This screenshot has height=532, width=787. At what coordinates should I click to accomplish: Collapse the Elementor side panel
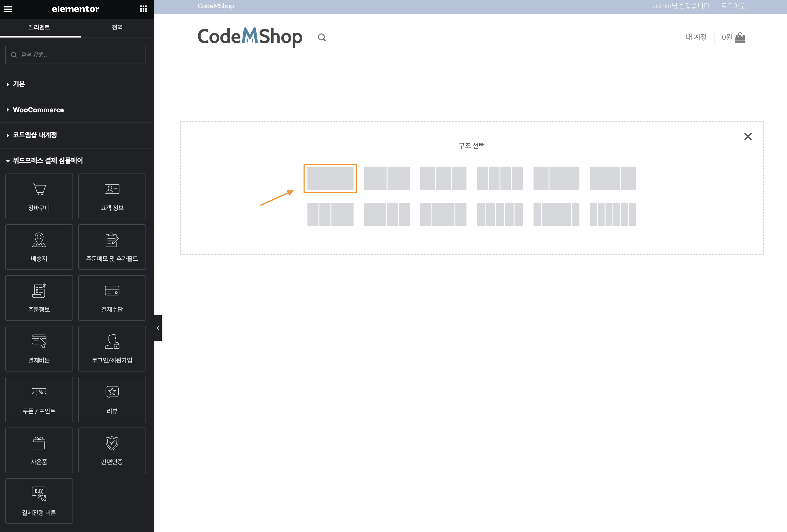click(x=158, y=328)
